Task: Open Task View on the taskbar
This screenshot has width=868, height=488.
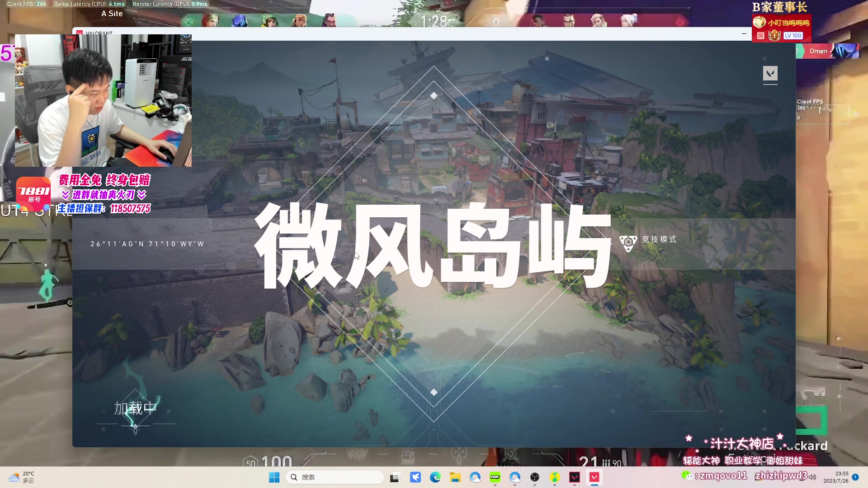Action: click(x=395, y=477)
